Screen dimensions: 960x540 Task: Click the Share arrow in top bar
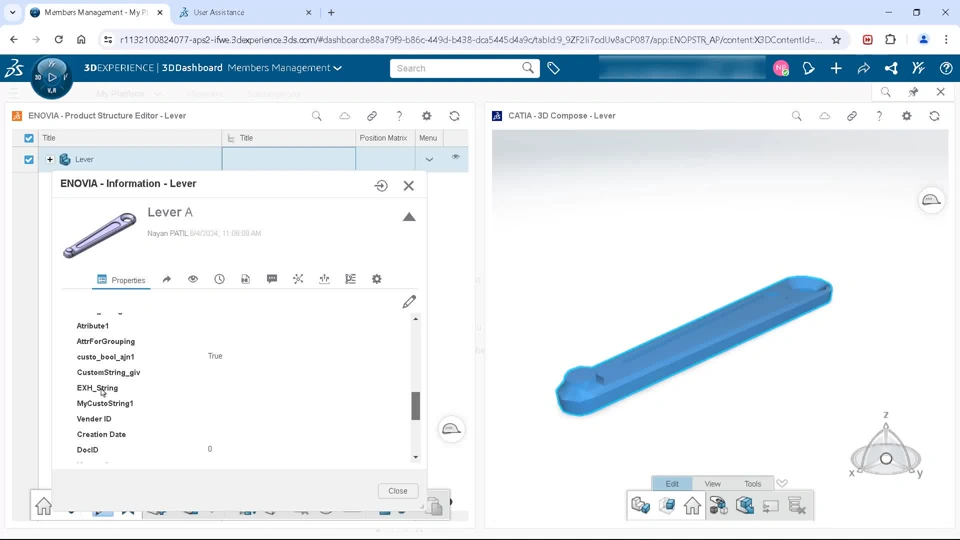[x=863, y=69]
